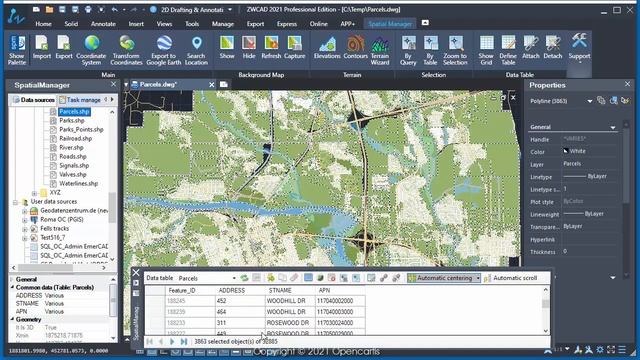Click the Export ribbon icon
This screenshot has height=360, width=640.
pos(64,48)
